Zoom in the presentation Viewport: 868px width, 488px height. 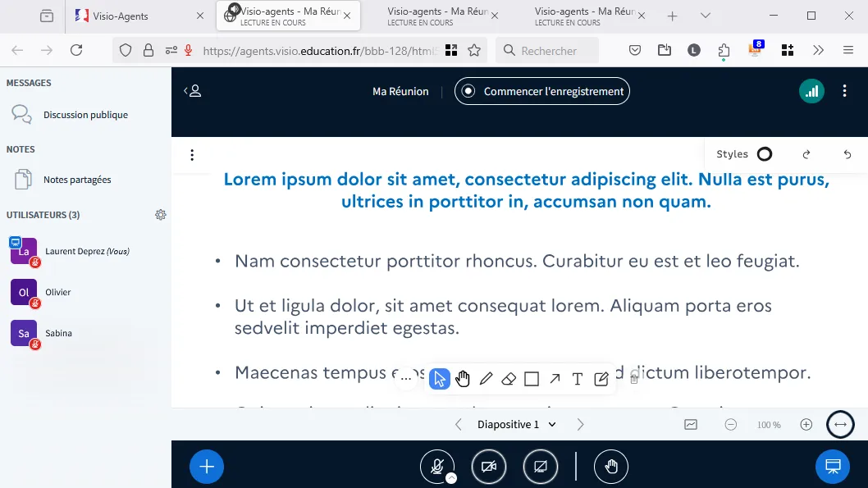coord(806,424)
